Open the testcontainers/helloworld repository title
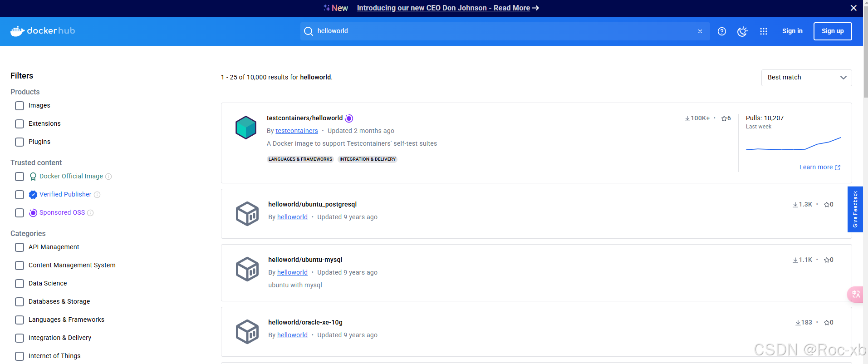Image resolution: width=868 pixels, height=364 pixels. 304,118
